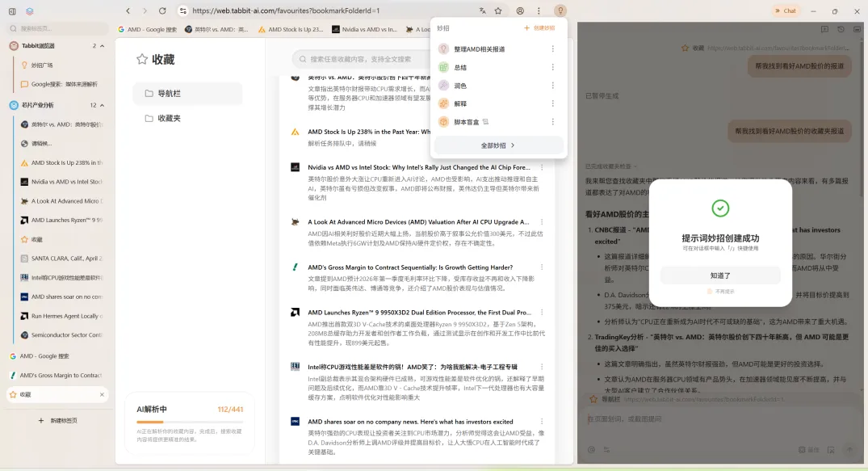Click the mention @ icon in chat input

[x=591, y=450]
